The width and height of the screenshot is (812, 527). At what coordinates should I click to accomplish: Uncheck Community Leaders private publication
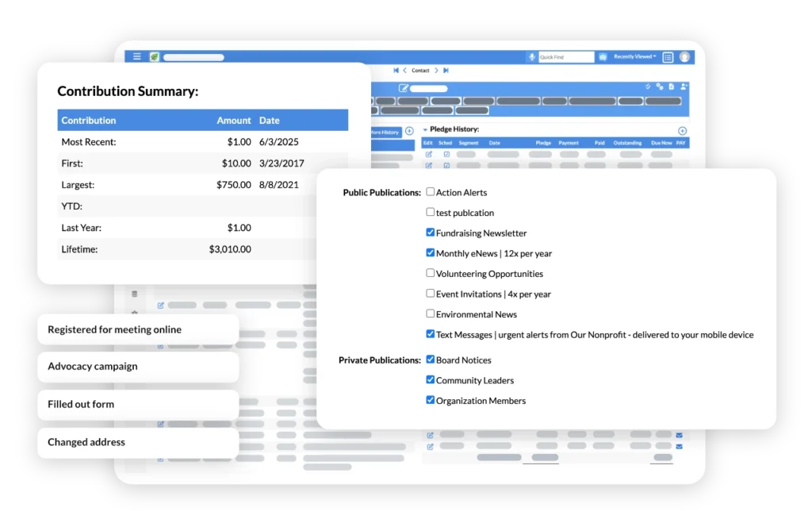click(x=431, y=380)
